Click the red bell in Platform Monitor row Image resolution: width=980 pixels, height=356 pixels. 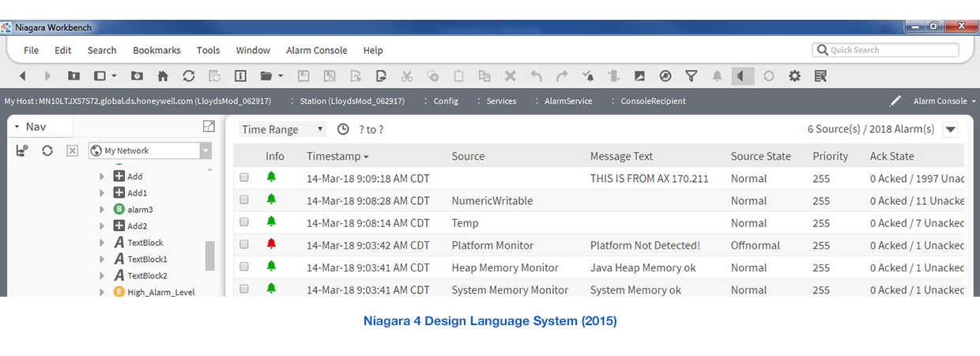(271, 244)
